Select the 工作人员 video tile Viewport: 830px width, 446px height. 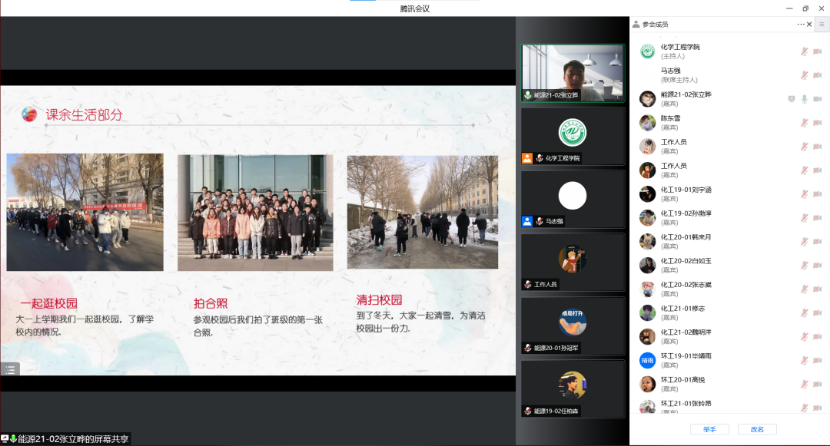(x=573, y=263)
